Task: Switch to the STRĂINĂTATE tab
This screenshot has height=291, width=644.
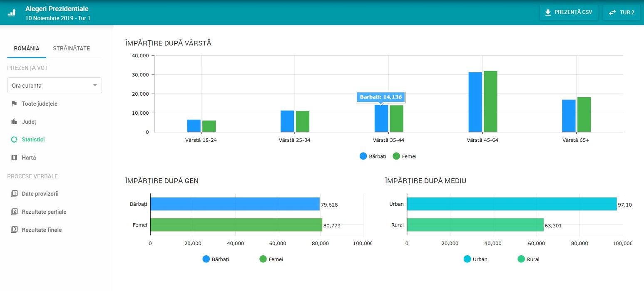Action: [x=71, y=49]
